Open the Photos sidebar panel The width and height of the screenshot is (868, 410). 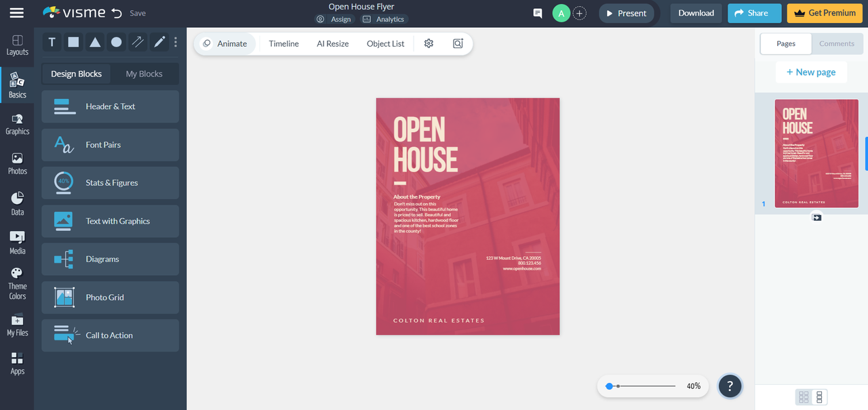pos(17,163)
